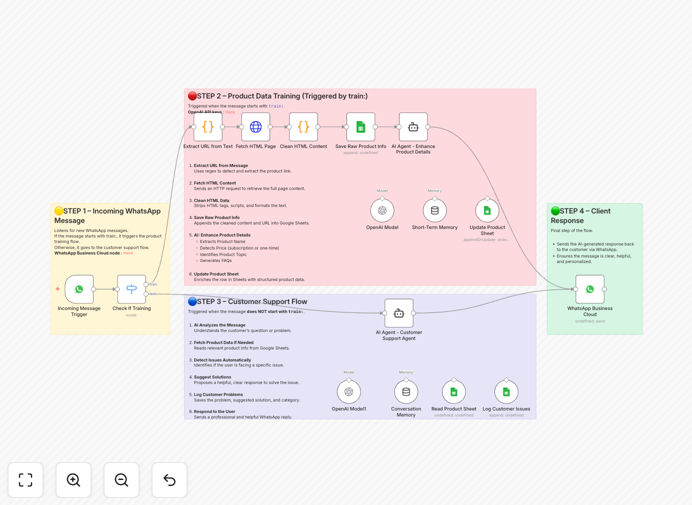Click the STEP 3 – Customer Support Flow heading
The height and width of the screenshot is (505, 692).
[x=248, y=301]
